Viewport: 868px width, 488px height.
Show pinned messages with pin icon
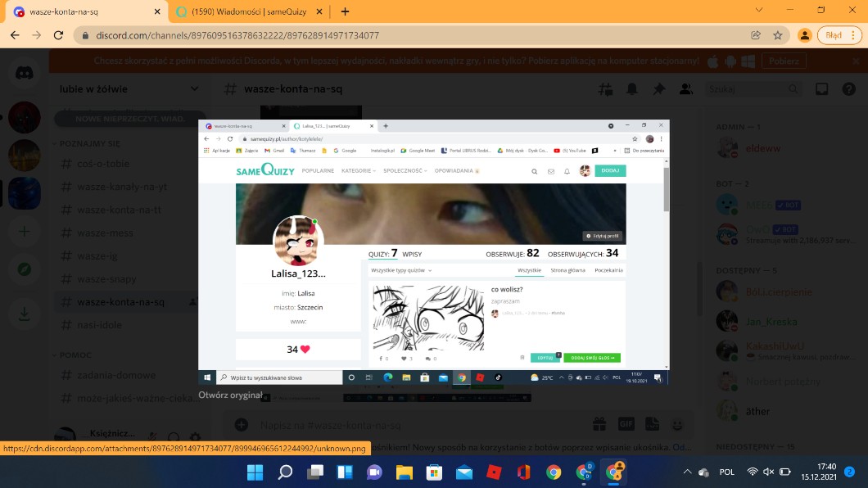[658, 89]
